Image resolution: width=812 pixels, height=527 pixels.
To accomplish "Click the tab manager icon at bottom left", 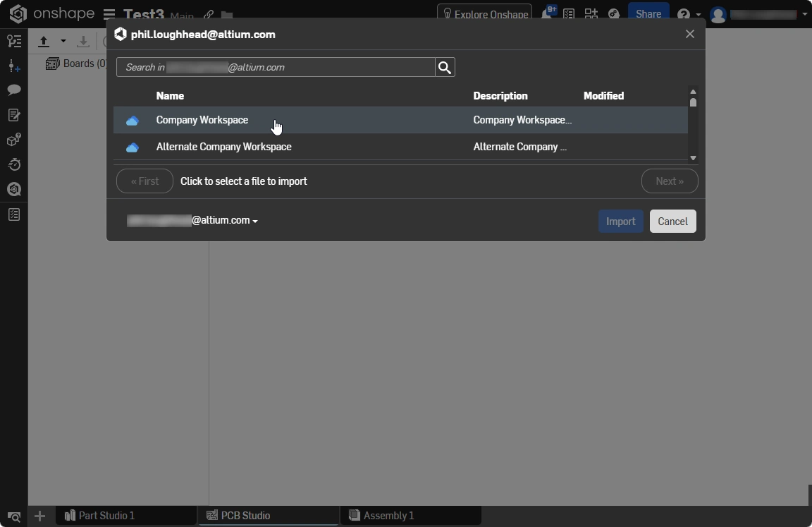I will [x=14, y=516].
